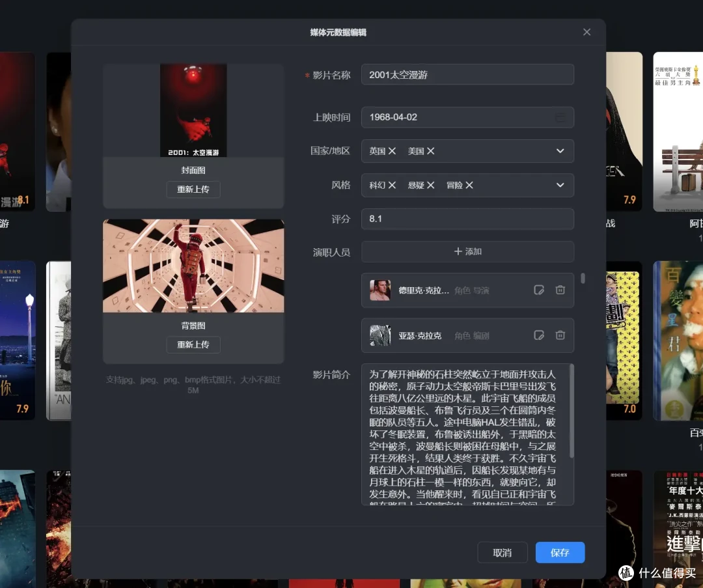The height and width of the screenshot is (588, 703).
Task: Click the 演职人员 label
Action: pyautogui.click(x=331, y=253)
